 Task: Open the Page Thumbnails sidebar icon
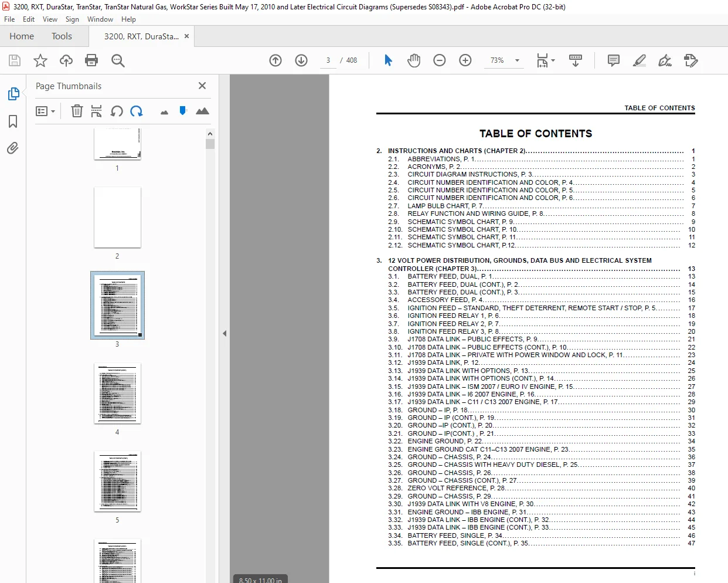[13, 94]
